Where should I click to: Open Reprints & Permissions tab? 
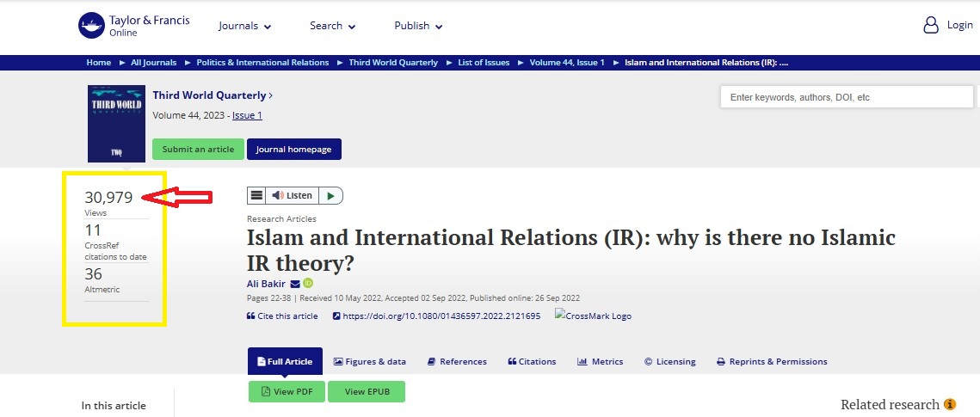coord(772,361)
